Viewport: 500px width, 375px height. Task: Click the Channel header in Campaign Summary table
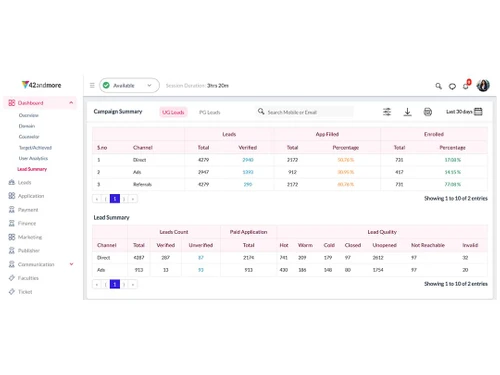143,147
